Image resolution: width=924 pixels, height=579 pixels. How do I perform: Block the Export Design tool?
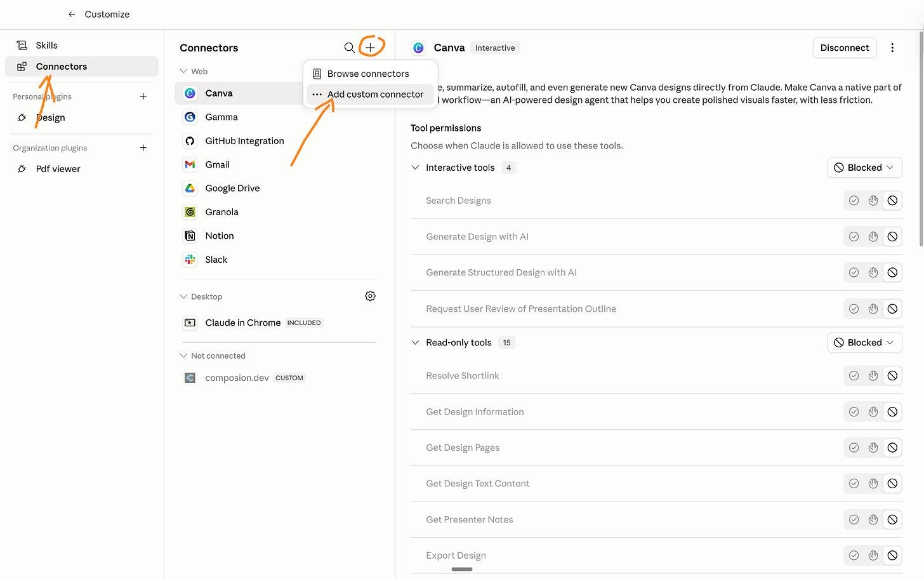tap(892, 556)
